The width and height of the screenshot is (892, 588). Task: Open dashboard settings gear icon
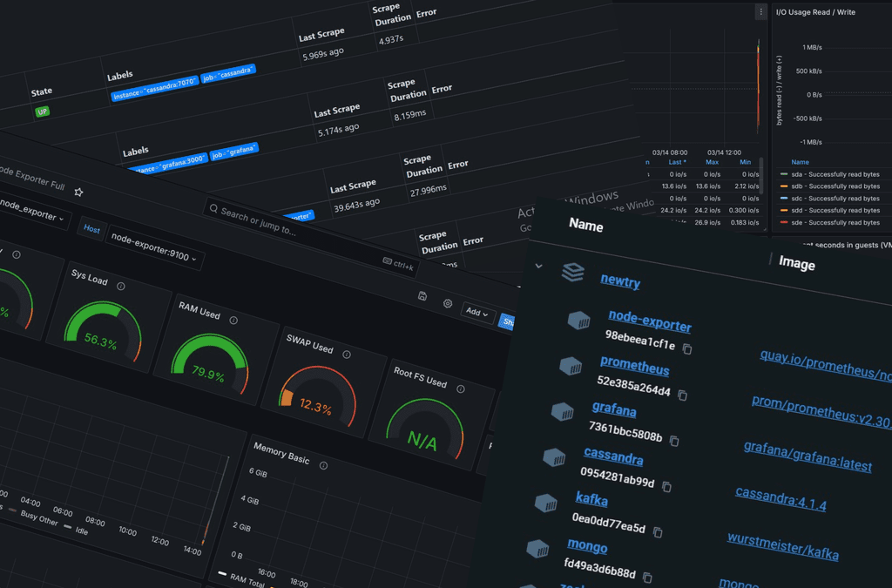tap(448, 304)
